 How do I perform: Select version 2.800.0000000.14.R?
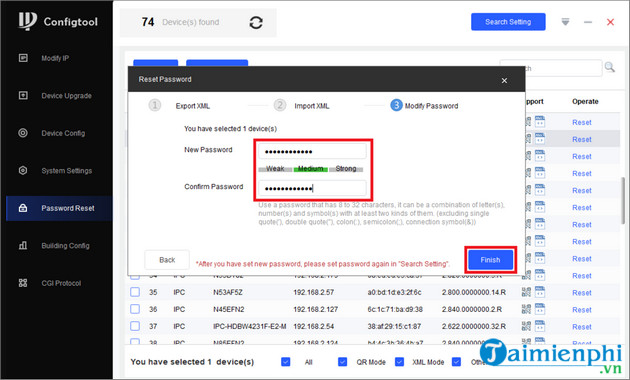(x=474, y=292)
